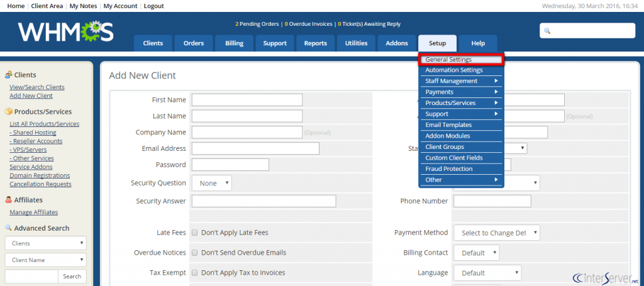
Task: Click the WHMCS logo
Action: 65,31
